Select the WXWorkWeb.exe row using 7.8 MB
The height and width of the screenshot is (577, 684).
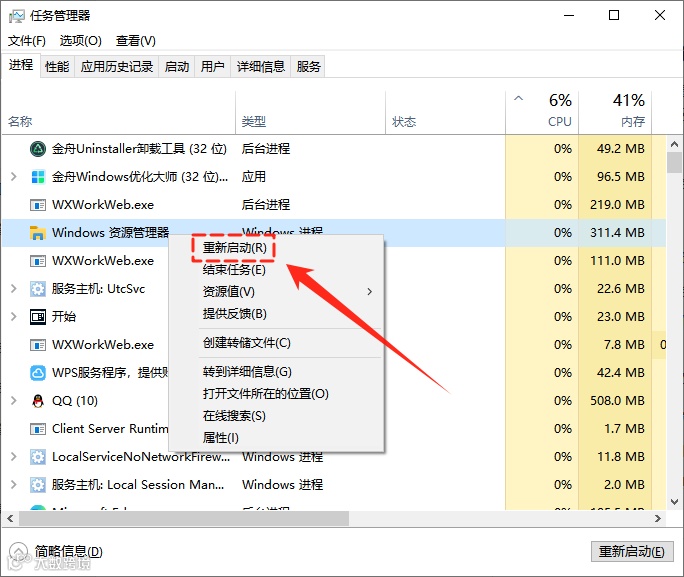coord(334,345)
